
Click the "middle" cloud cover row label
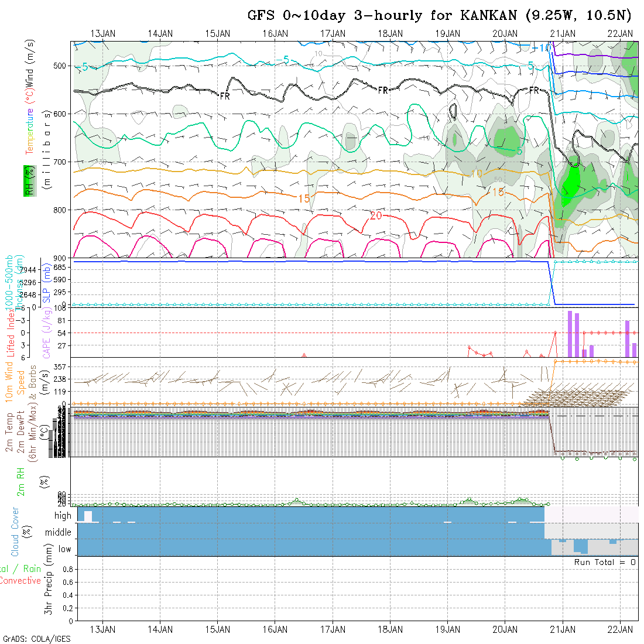pyautogui.click(x=59, y=533)
